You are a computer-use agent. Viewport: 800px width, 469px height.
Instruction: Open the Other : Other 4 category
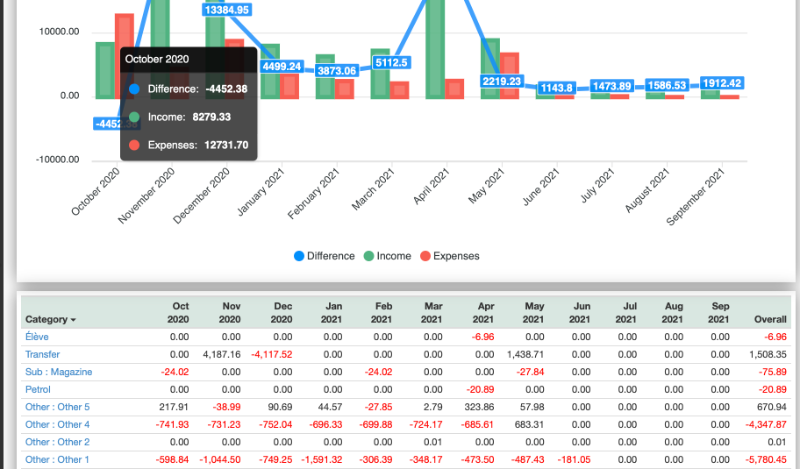point(60,425)
